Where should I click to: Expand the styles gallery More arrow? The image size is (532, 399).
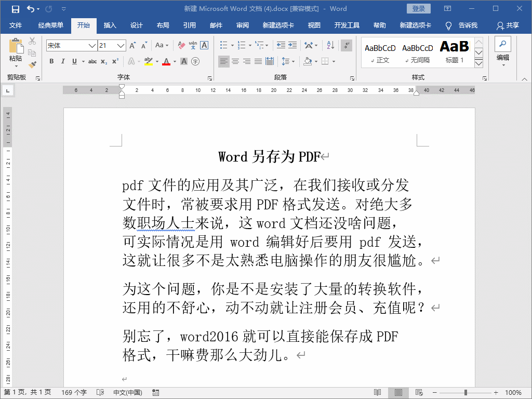[x=478, y=63]
